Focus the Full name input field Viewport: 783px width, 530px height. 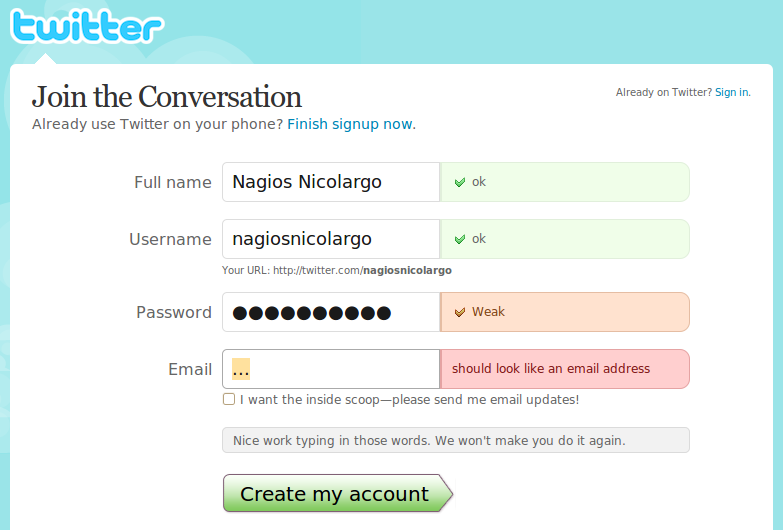tap(331, 182)
